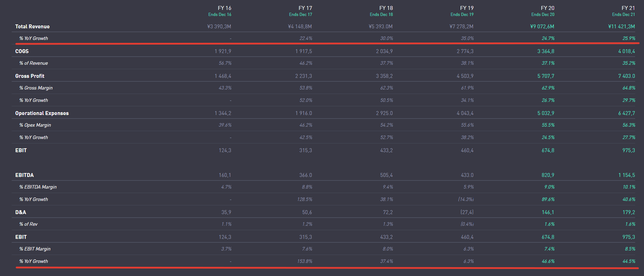The image size is (644, 276).
Task: Select the FY 18 column header
Action: [x=386, y=8]
